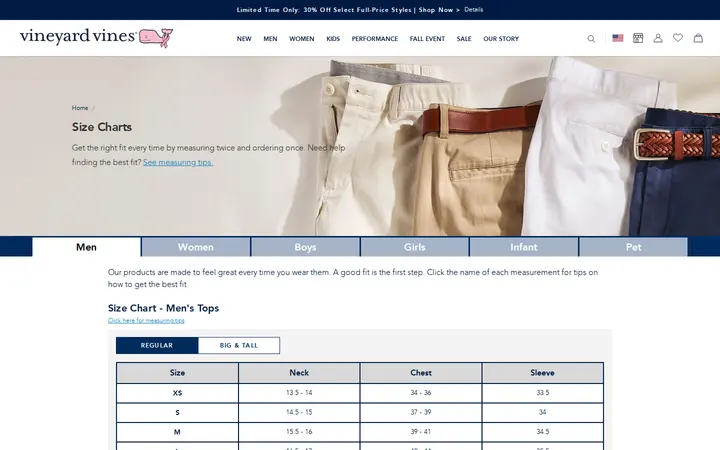Open the SALE navigation menu
720x450 pixels.
[x=464, y=39]
